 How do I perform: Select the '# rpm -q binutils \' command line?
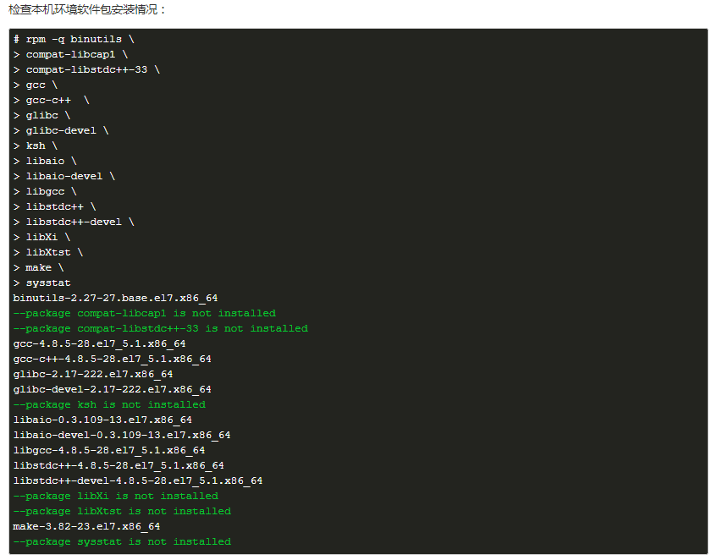[74, 40]
